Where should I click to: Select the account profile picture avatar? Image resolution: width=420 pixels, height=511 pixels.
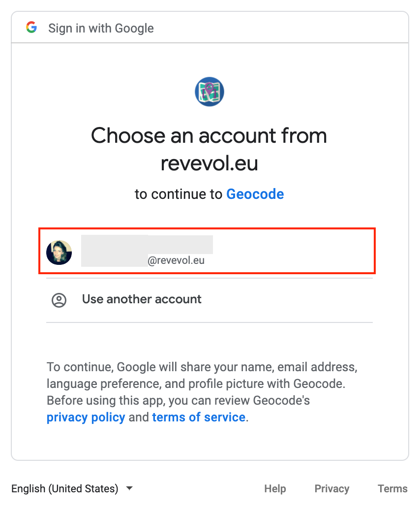[x=59, y=253]
